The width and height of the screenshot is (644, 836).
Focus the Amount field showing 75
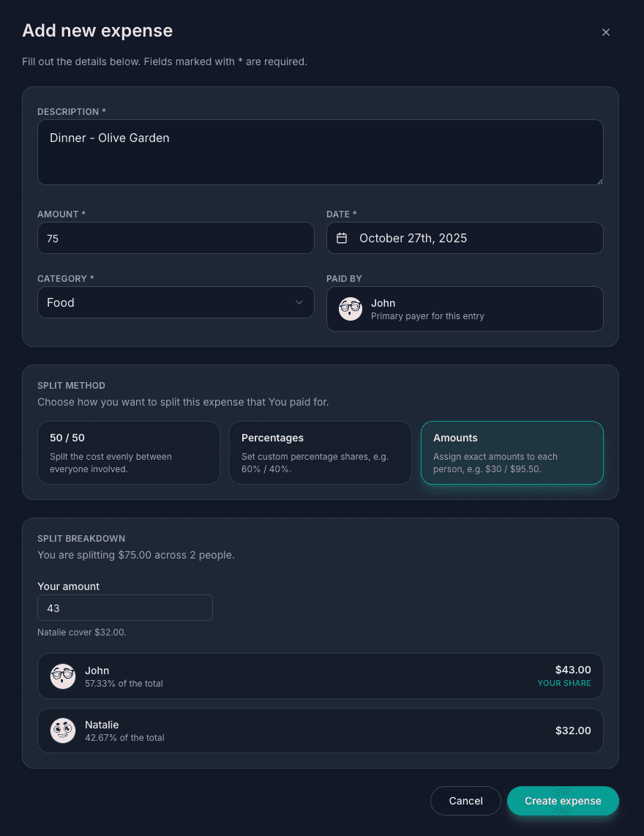(176, 238)
